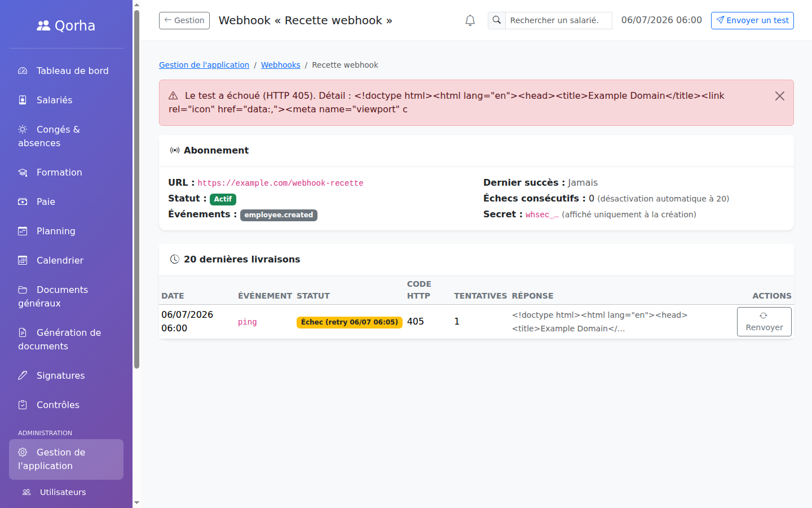Click the Tableau de bord gauge icon
Image resolution: width=812 pixels, height=508 pixels.
[23, 71]
